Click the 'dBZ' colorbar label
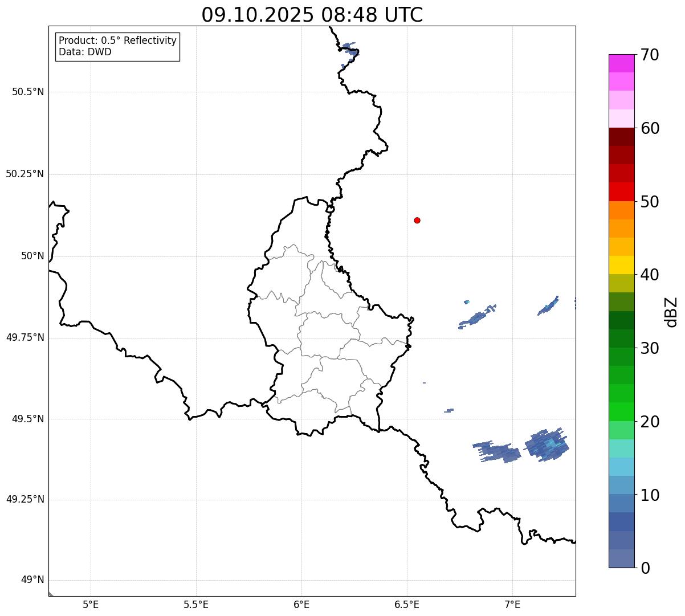The width and height of the screenshot is (685, 616). [x=671, y=312]
